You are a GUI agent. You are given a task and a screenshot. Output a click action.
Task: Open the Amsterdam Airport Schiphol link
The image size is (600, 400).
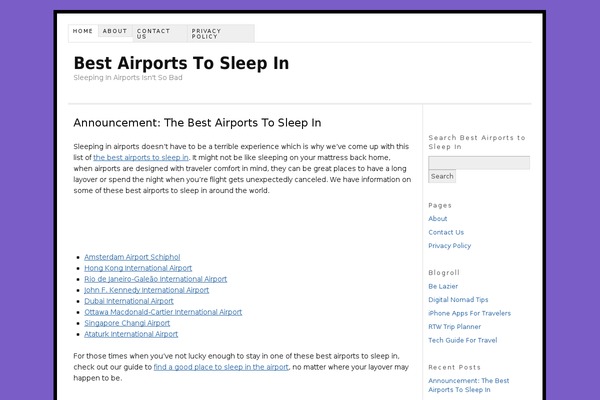click(132, 257)
